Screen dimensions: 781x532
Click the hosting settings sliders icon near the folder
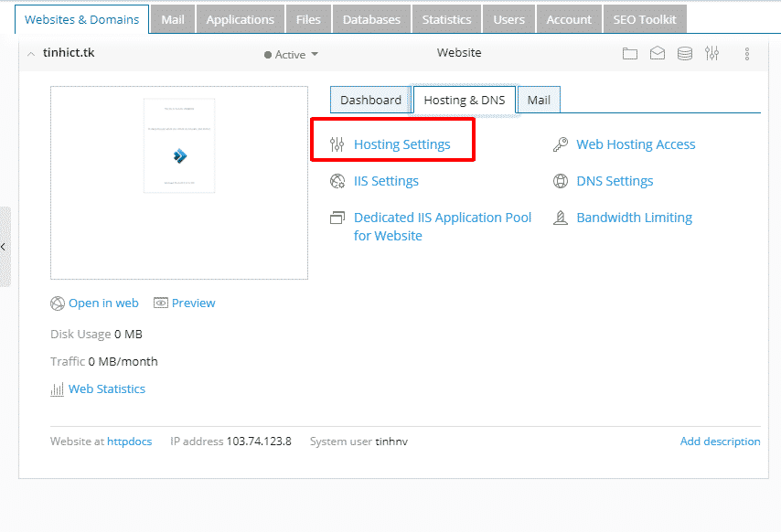711,53
